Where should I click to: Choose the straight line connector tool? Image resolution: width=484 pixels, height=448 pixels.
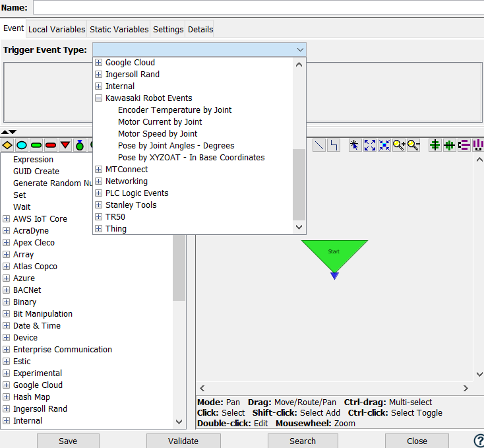[x=319, y=145]
